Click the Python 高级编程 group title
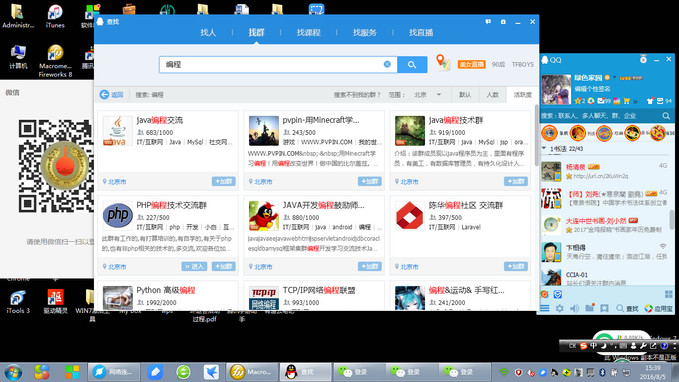679x382 pixels. [x=166, y=290]
